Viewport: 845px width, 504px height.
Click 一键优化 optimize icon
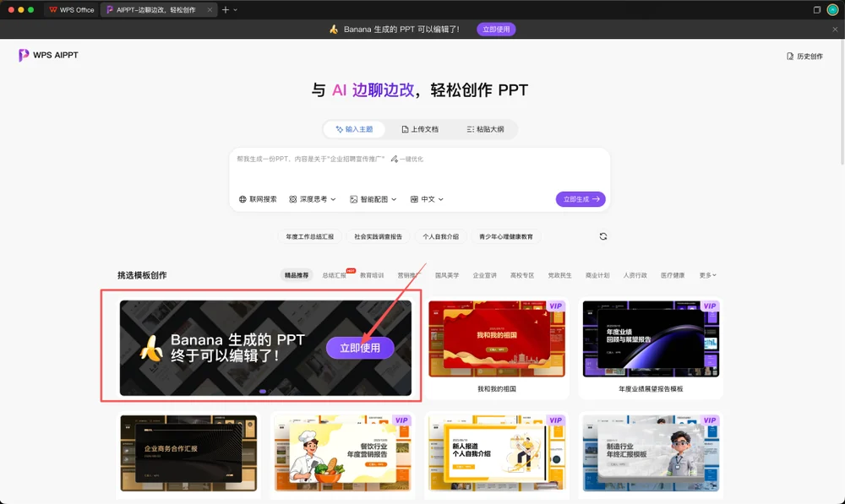click(x=407, y=159)
